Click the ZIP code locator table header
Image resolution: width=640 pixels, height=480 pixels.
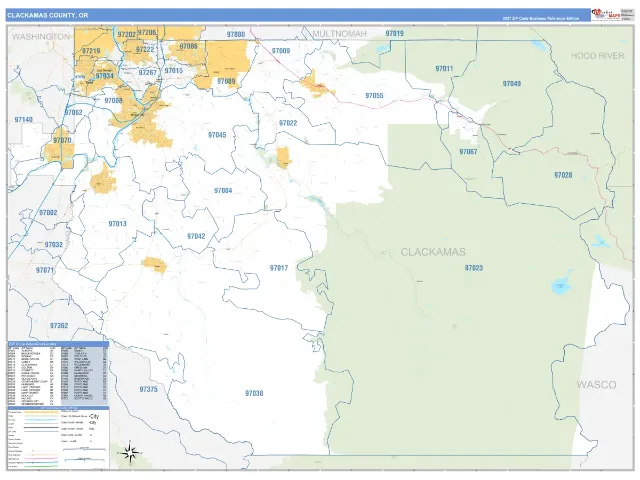58,344
